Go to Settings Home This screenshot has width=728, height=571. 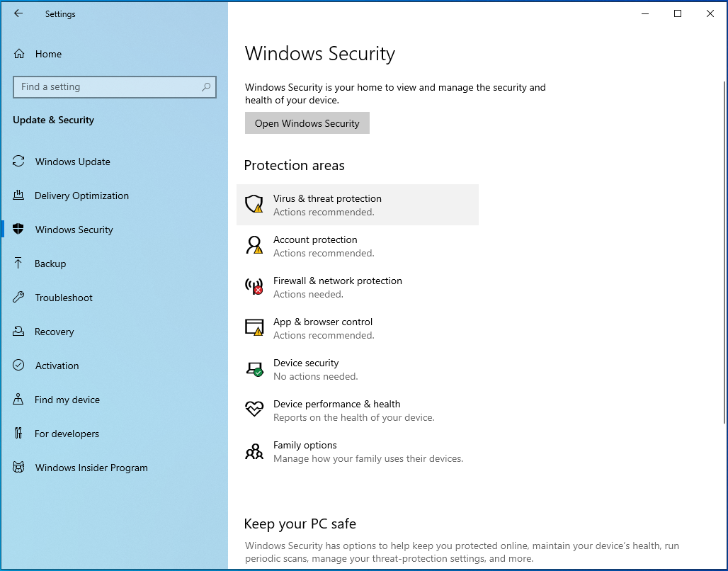pyautogui.click(x=48, y=54)
